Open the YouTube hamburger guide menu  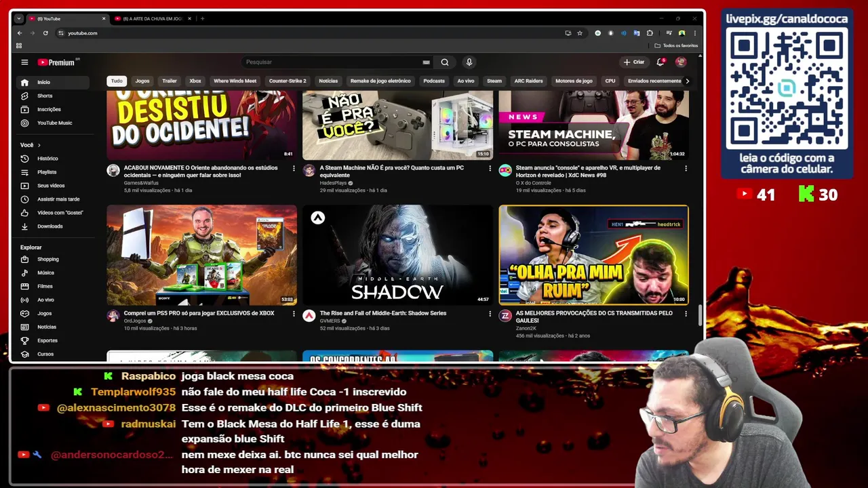(24, 62)
